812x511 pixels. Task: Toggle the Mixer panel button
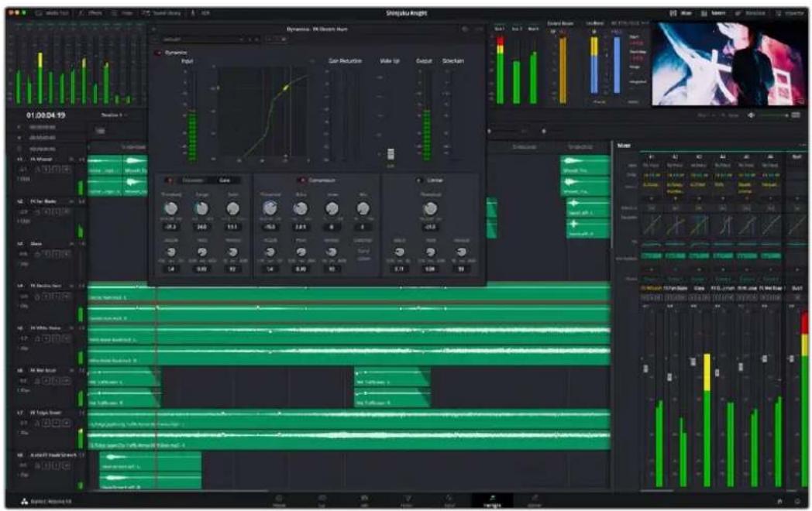pyautogui.click(x=681, y=13)
